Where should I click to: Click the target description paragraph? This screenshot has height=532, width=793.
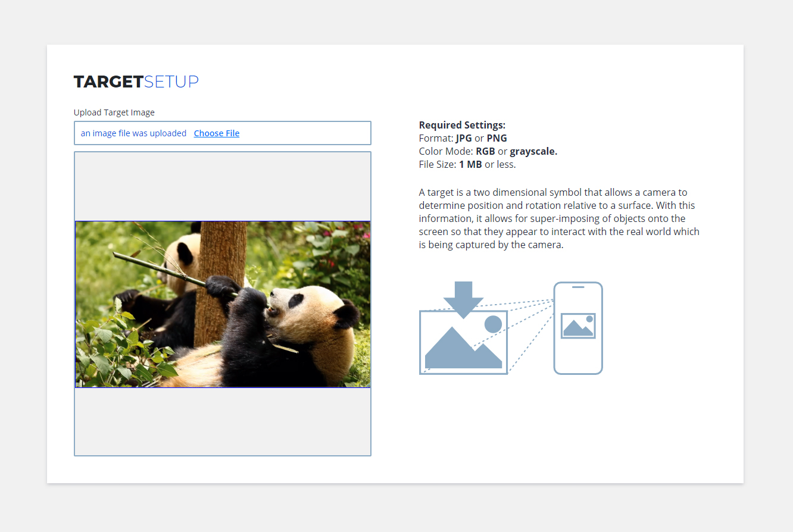coord(558,218)
